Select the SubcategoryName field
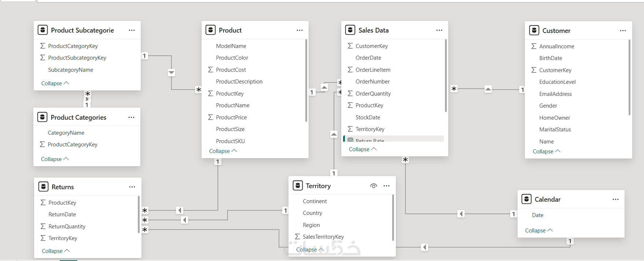This screenshot has width=644, height=261. pyautogui.click(x=70, y=70)
